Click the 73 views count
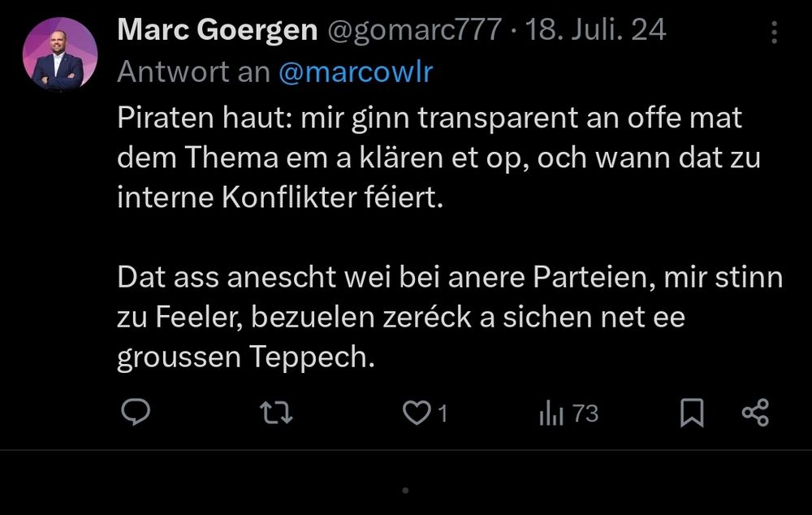 [x=585, y=414]
